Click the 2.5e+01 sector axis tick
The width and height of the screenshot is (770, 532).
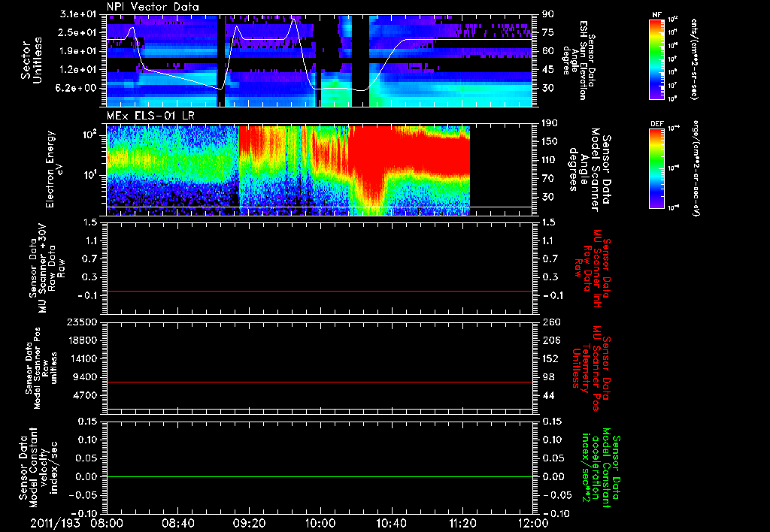pos(78,32)
